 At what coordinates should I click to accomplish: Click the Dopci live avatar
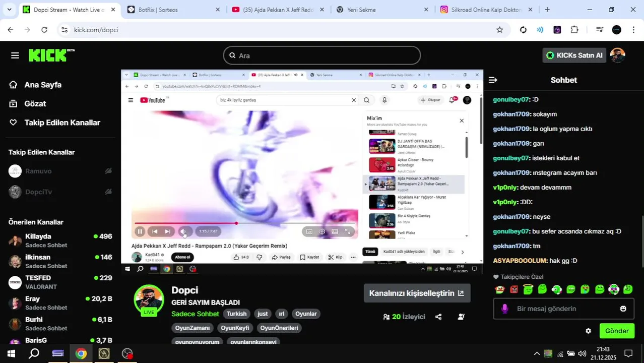click(x=149, y=300)
